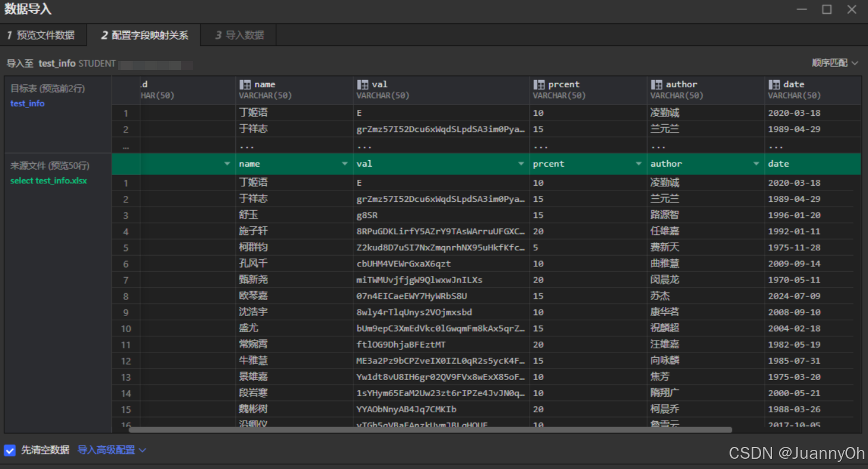Switch to the 配置字段映射关系 tab
868x469 pixels.
click(x=143, y=35)
